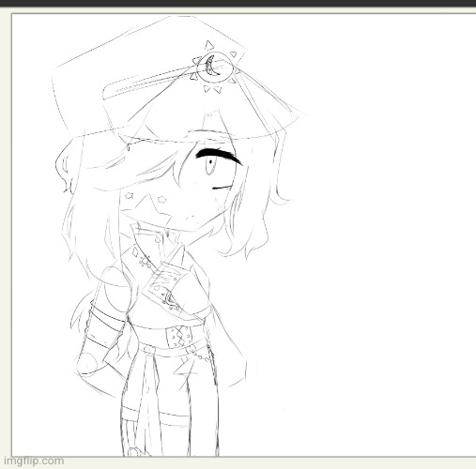Click the round knob at the elbow
Viewport: 476px width, 469px height.
[85, 364]
